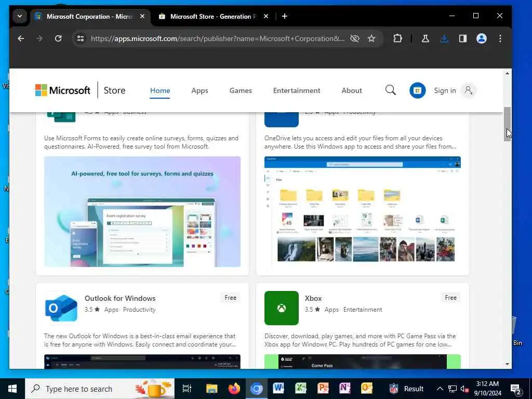The width and height of the screenshot is (532, 399).
Task: Open the Entertainment navigation item
Action: pyautogui.click(x=297, y=90)
